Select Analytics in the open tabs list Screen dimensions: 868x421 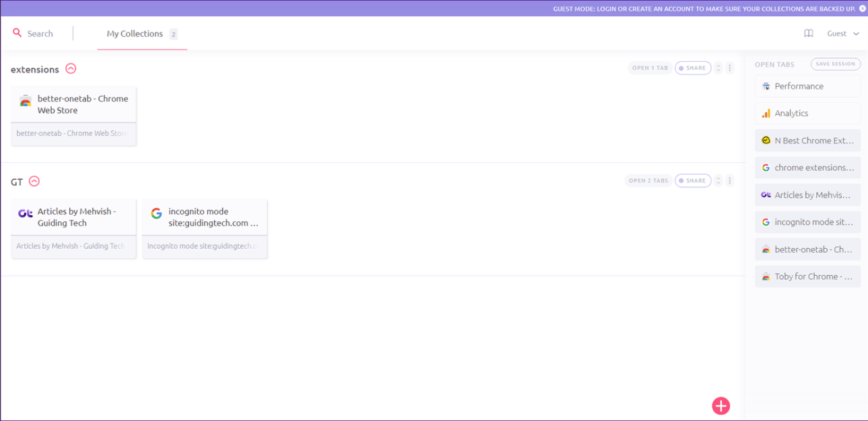[x=807, y=113]
